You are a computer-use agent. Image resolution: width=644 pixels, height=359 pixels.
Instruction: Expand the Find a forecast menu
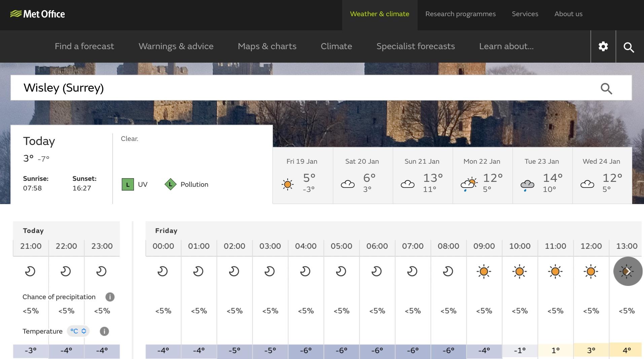point(84,46)
